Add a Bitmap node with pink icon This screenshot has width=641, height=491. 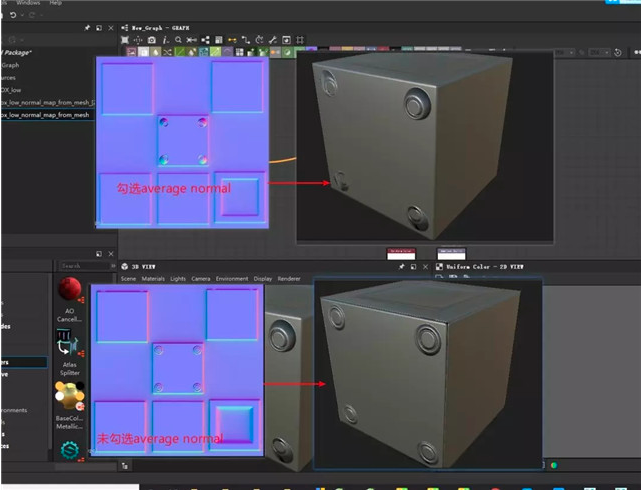coord(131,52)
